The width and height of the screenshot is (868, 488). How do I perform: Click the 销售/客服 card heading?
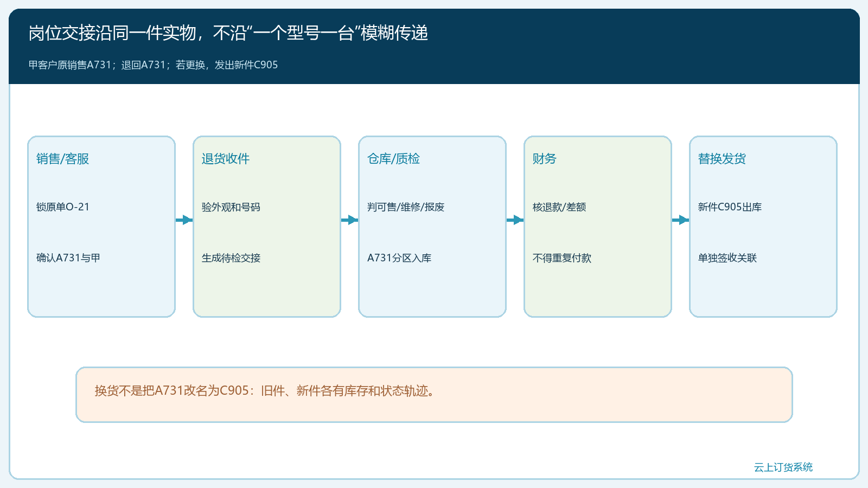coord(62,159)
